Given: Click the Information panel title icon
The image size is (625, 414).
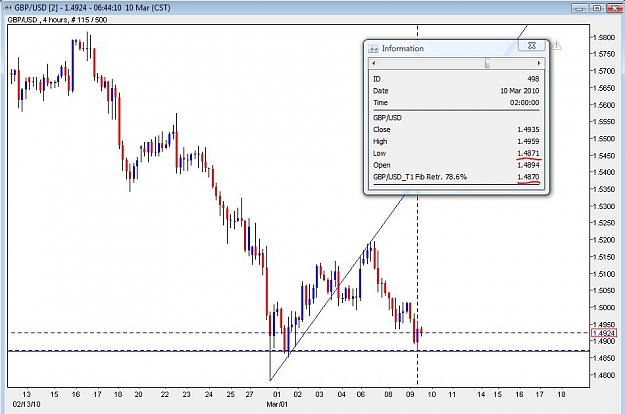Looking at the screenshot, I should [x=373, y=49].
